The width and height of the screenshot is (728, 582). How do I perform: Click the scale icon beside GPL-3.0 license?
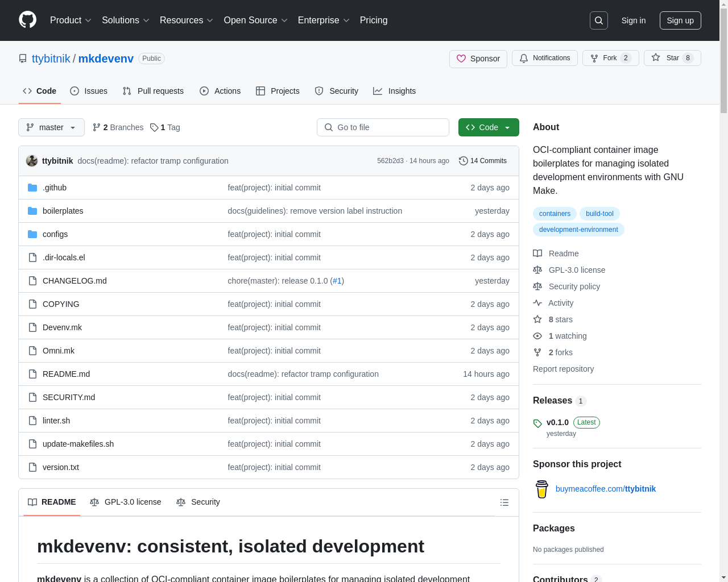(x=537, y=270)
